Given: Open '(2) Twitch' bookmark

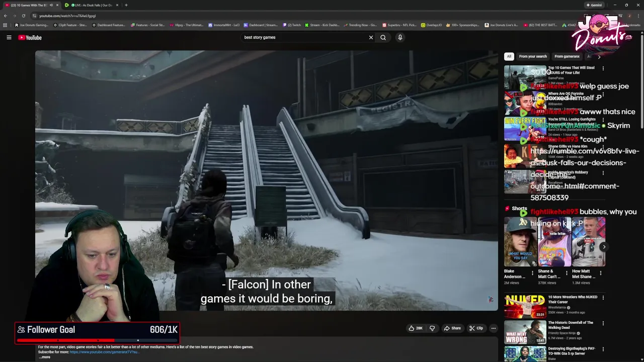Looking at the screenshot, I should pyautogui.click(x=292, y=25).
